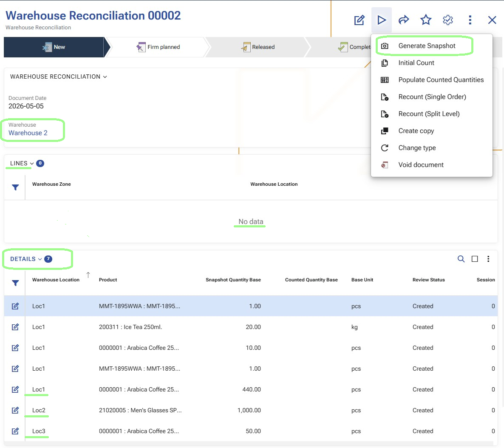Viewport: 504px width, 448px height.
Task: Click the Void document icon
Action: pyautogui.click(x=385, y=165)
